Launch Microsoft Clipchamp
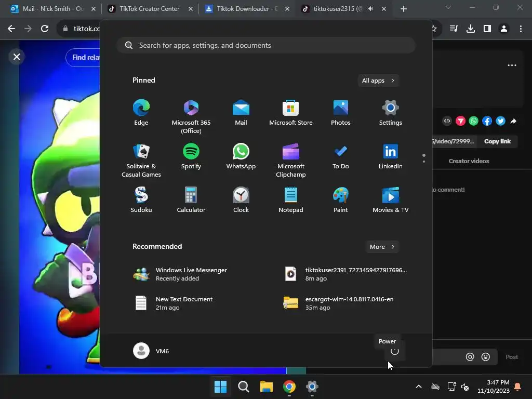 (291, 161)
